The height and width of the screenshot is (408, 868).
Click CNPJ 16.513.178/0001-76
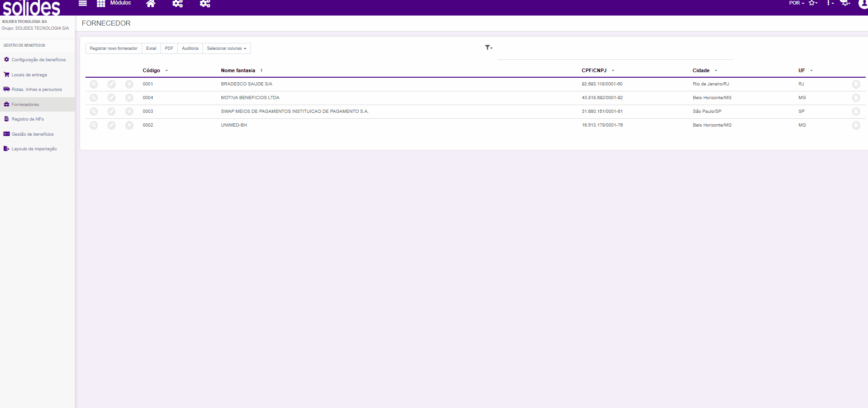[602, 125]
